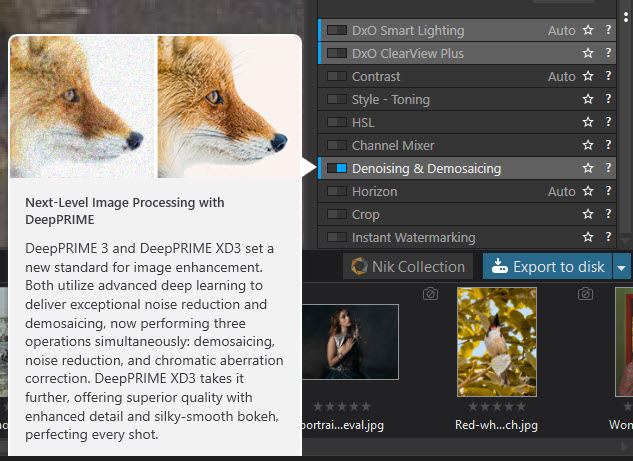
Task: Star the Channel Mixer palette
Action: pos(588,145)
